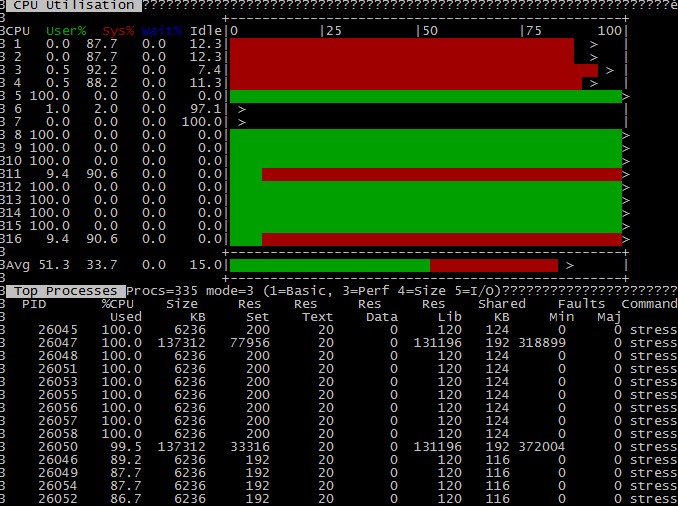Click the 318899 min faults value
Viewport: 678px width, 506px height.
pos(542,343)
